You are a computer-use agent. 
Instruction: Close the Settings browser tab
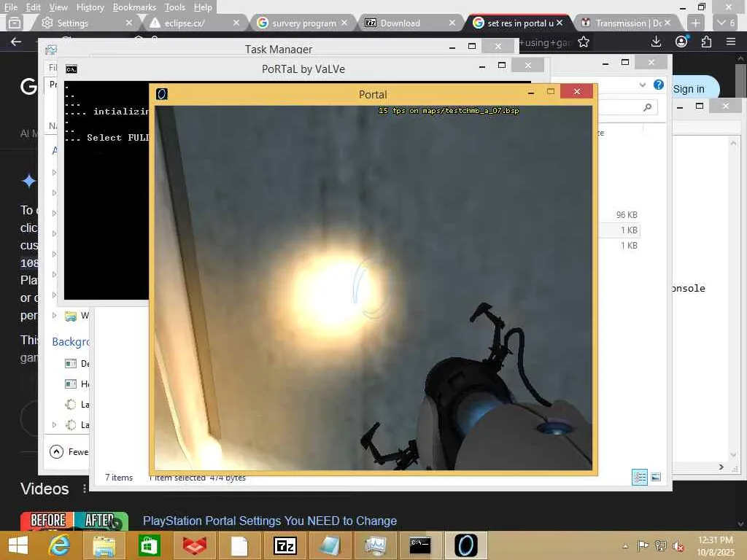coord(128,23)
